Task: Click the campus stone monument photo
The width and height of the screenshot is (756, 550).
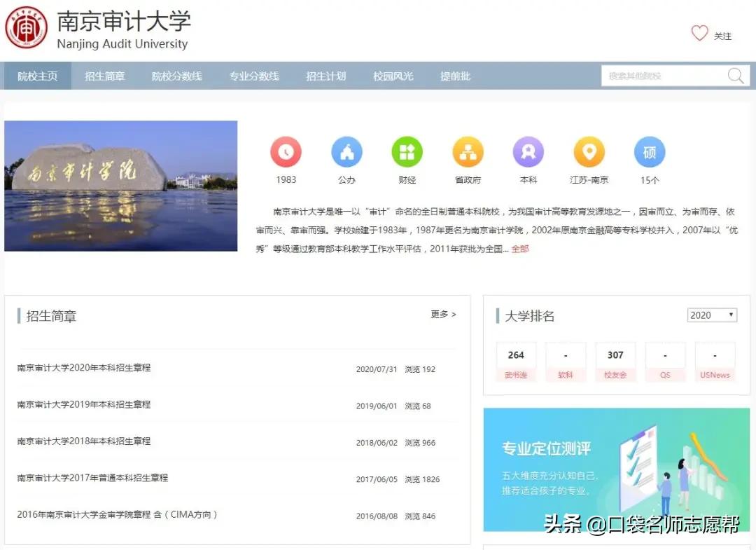Action: (x=120, y=186)
